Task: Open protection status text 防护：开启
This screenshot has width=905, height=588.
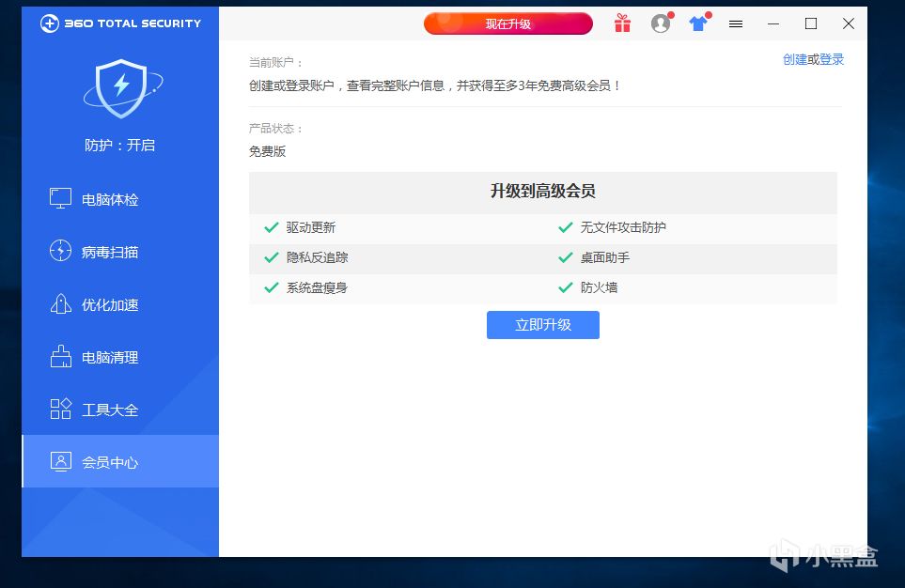Action: coord(120,145)
